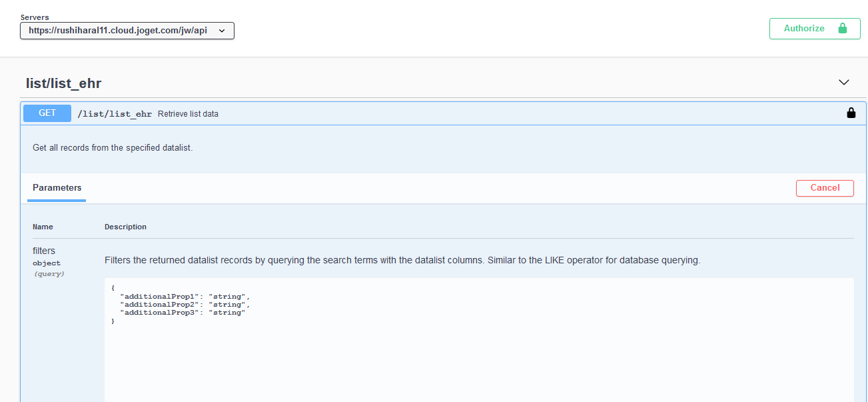868x402 pixels.
Task: Select the Parameters tab
Action: click(x=57, y=188)
